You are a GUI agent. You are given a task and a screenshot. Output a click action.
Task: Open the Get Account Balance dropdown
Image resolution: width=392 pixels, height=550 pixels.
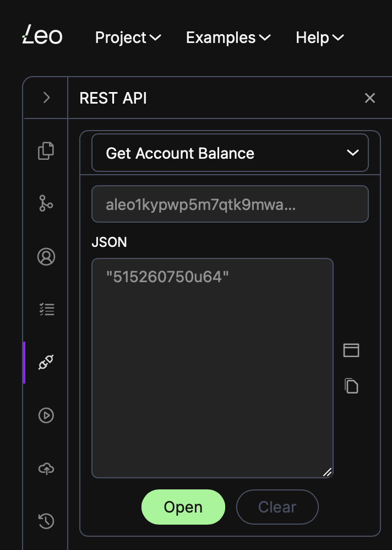point(230,153)
